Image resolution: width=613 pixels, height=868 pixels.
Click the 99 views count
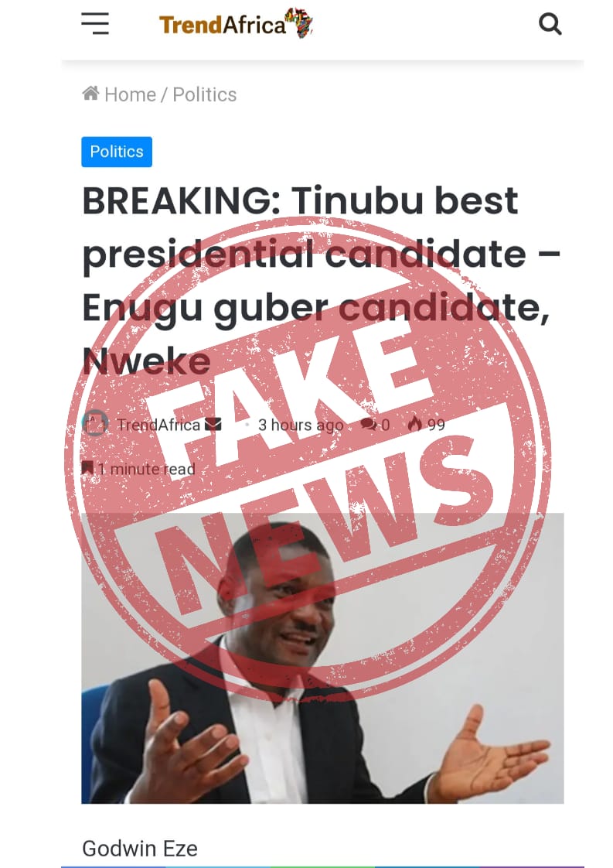tap(436, 425)
